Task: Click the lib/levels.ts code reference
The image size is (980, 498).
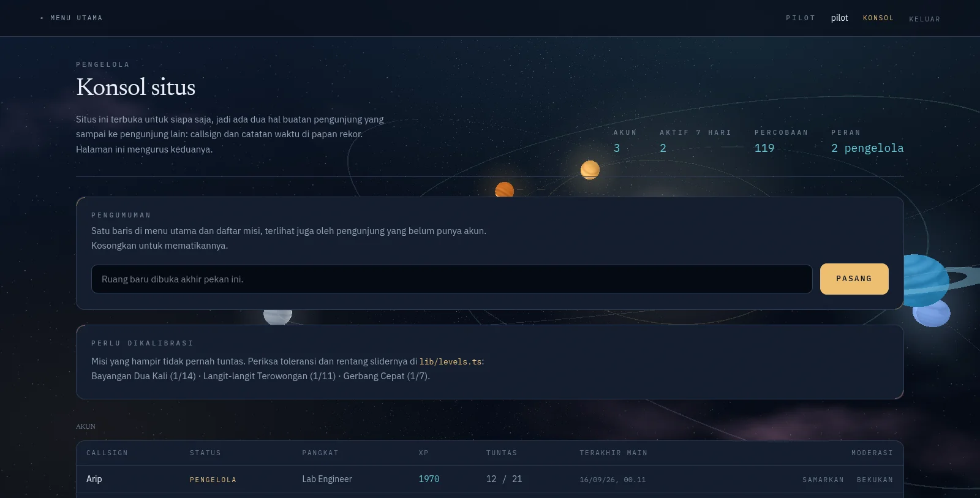Action: [451, 362]
